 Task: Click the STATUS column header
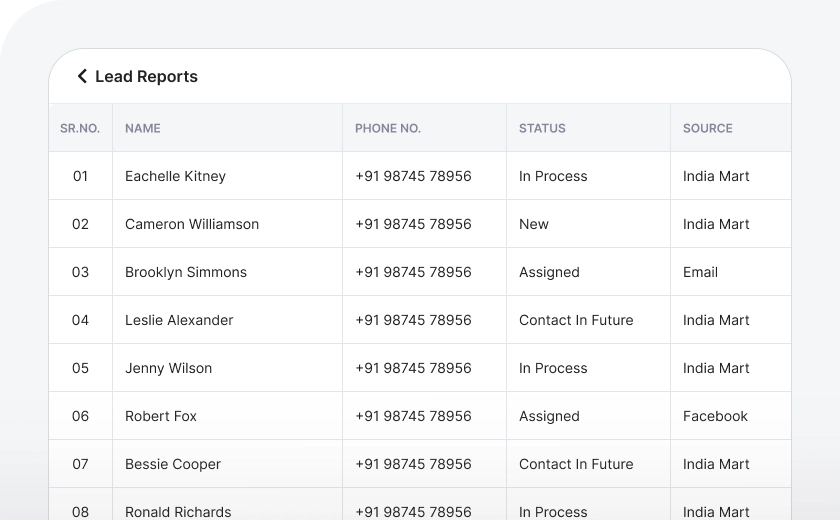pos(542,128)
